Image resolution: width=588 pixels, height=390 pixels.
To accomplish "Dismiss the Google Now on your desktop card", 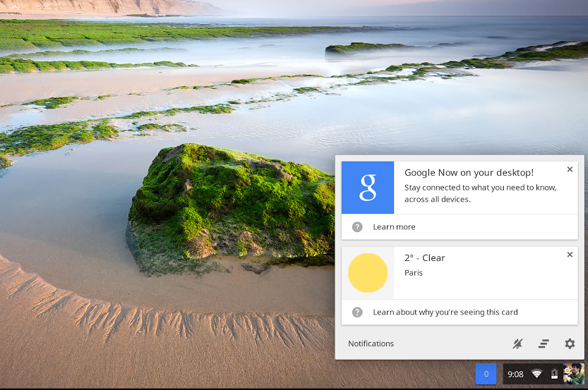I will 570,169.
